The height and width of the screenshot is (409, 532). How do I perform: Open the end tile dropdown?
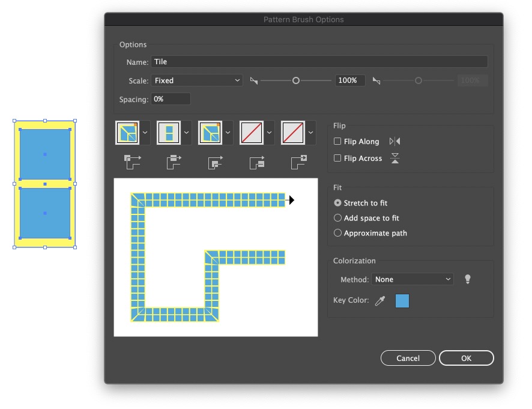[310, 132]
